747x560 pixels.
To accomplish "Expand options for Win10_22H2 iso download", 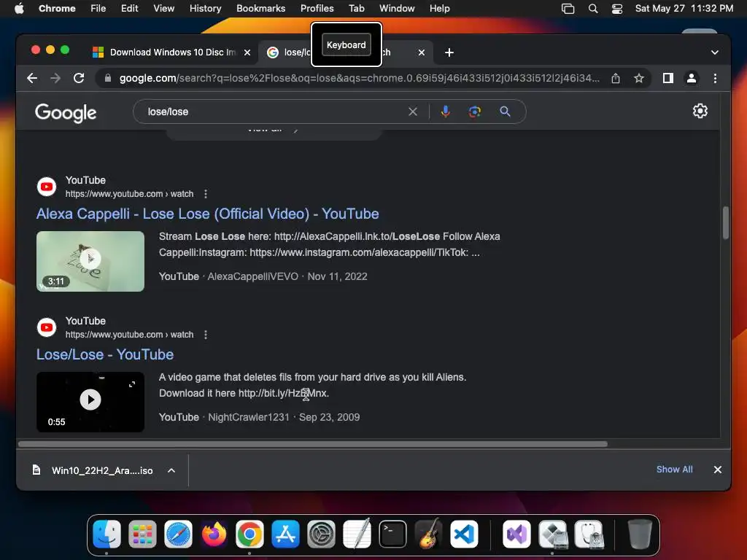I will [171, 470].
